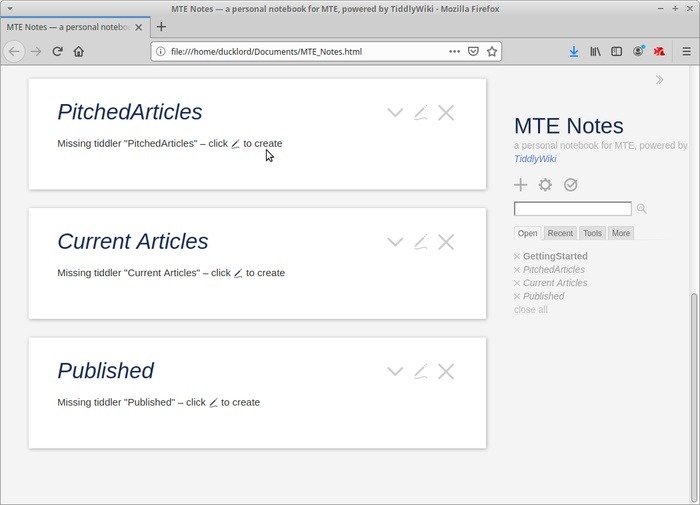The image size is (700, 505).
Task: Close the PitchedArticles tiddler
Action: (x=446, y=113)
